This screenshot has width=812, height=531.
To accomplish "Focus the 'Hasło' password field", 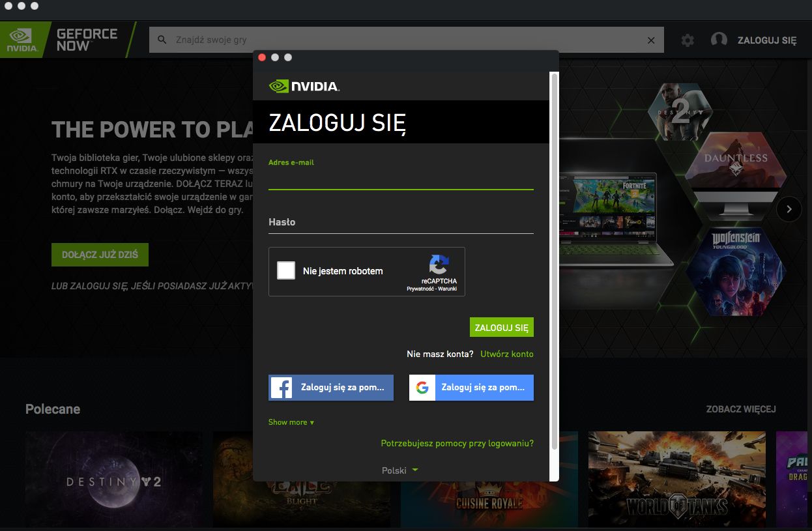I will [x=401, y=222].
